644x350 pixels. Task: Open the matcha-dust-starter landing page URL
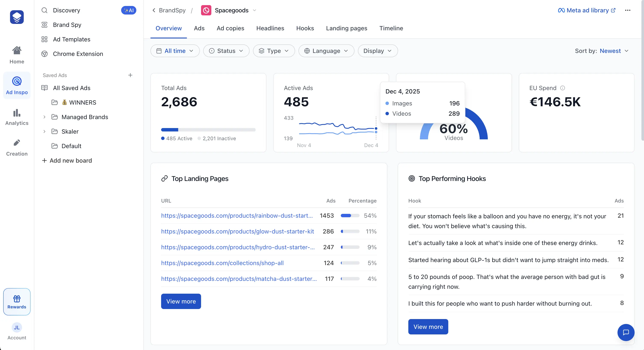[239, 279]
